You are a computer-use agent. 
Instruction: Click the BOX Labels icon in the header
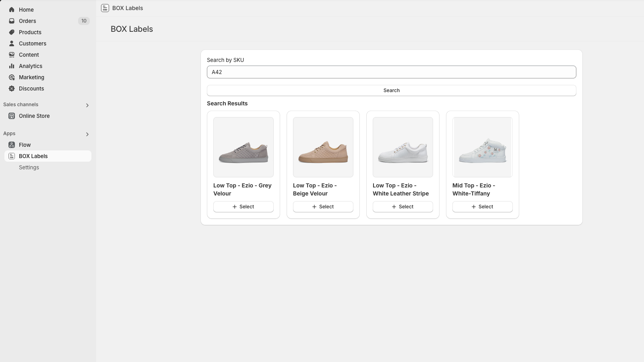pos(105,8)
